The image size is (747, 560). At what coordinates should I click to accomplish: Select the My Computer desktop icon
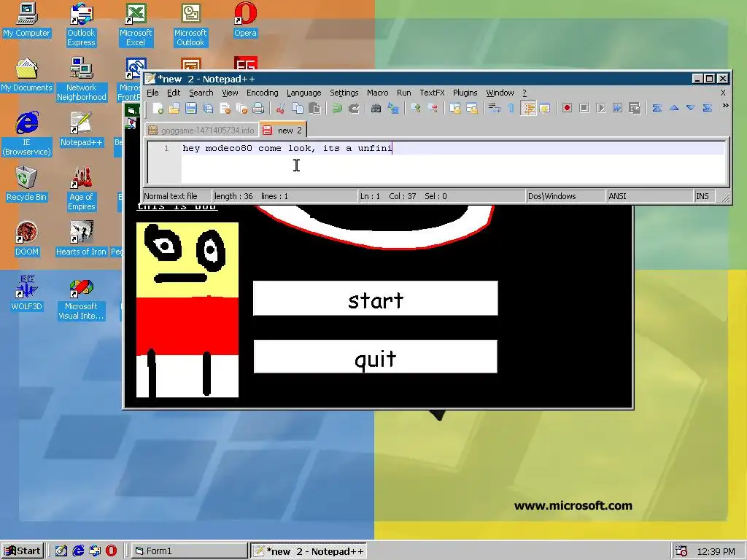(26, 20)
